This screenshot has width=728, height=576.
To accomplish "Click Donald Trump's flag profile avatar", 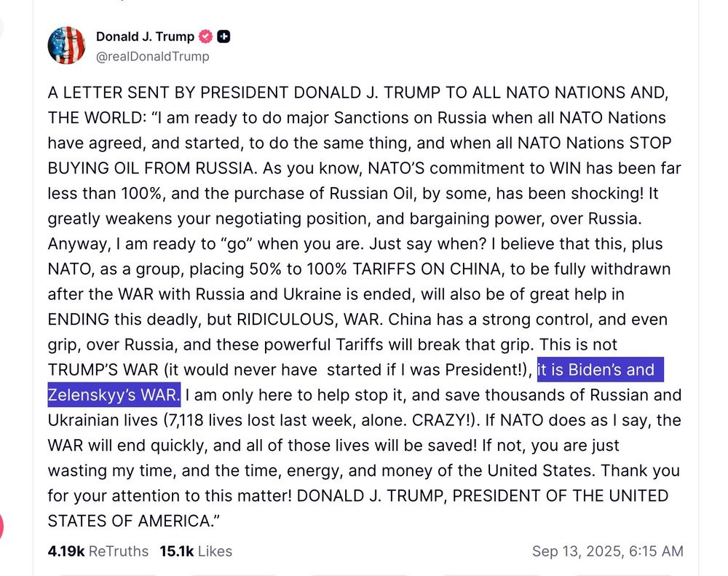I will click(x=66, y=45).
